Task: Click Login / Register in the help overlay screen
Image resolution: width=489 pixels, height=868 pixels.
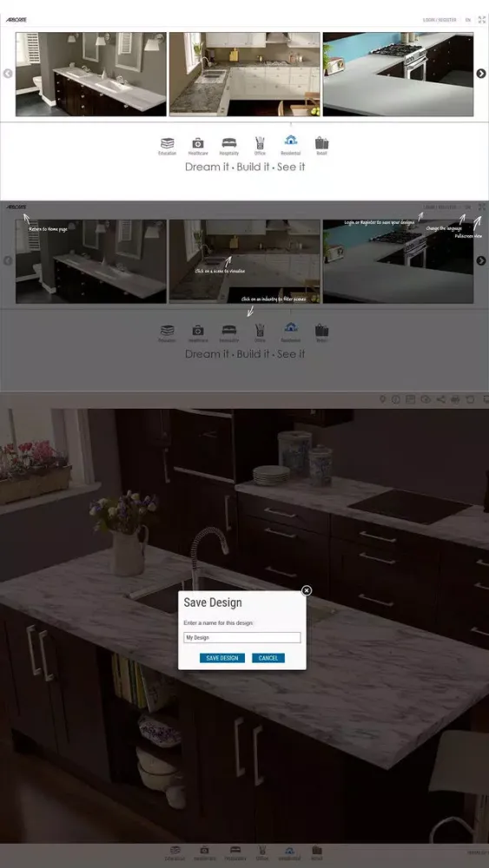Action: [439, 207]
